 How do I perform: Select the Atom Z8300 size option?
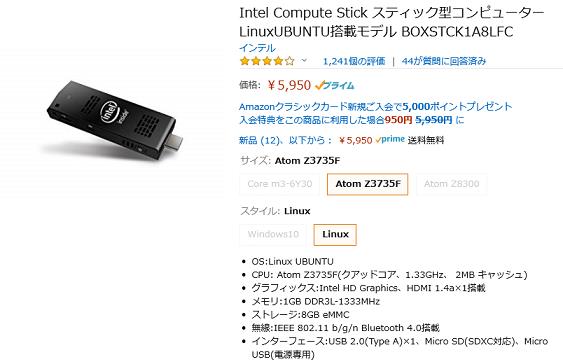[x=451, y=184]
